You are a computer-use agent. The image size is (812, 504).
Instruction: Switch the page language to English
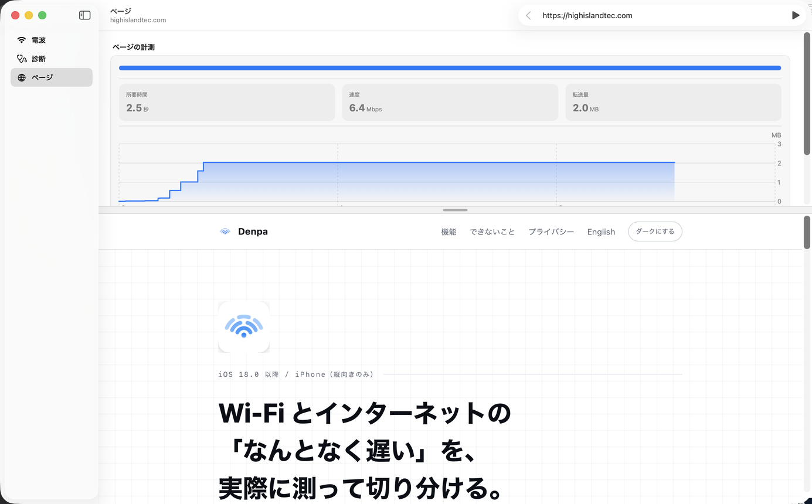coord(601,232)
